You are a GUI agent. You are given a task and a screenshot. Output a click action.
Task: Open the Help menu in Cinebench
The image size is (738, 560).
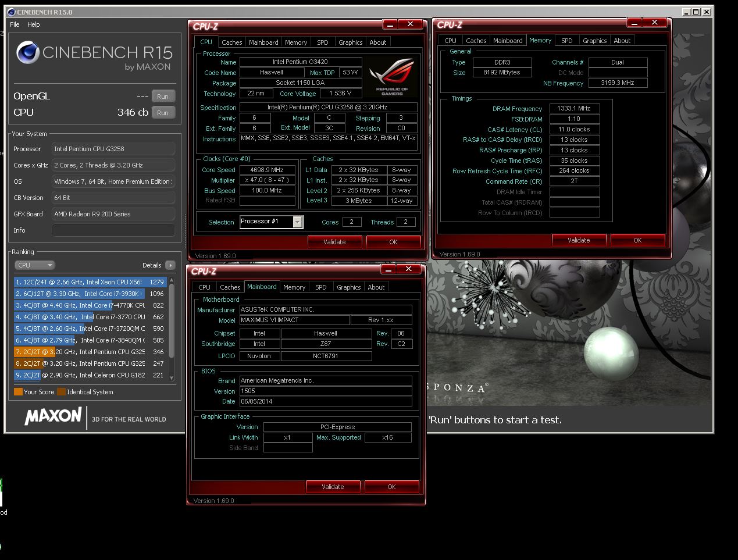coord(34,24)
